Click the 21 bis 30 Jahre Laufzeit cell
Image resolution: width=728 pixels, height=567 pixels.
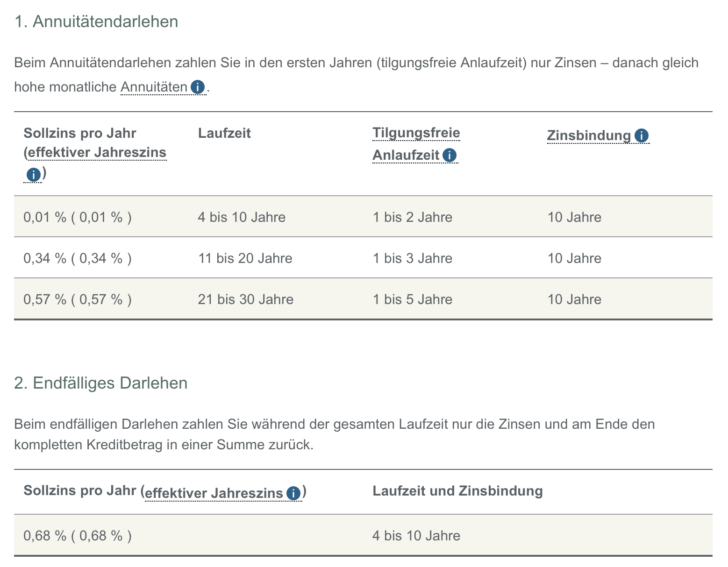[246, 299]
